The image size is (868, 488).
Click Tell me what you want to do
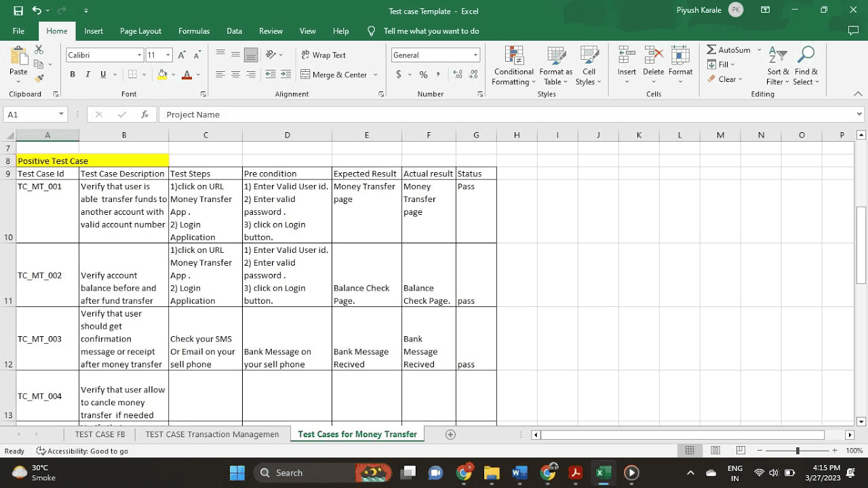(x=431, y=30)
